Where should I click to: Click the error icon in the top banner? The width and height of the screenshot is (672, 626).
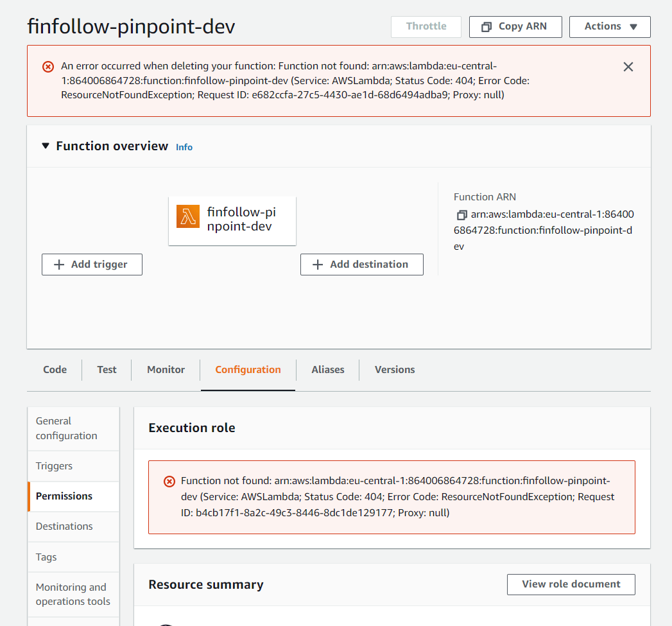pos(47,66)
